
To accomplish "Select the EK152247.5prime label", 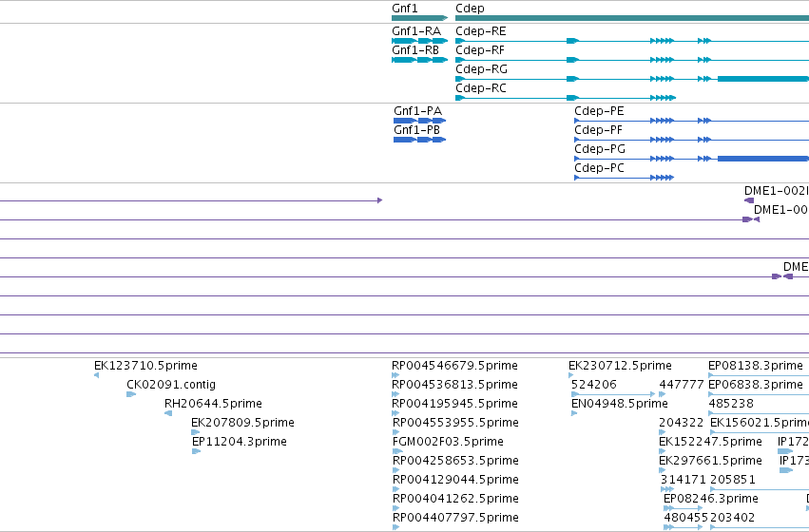I will pos(710,442).
